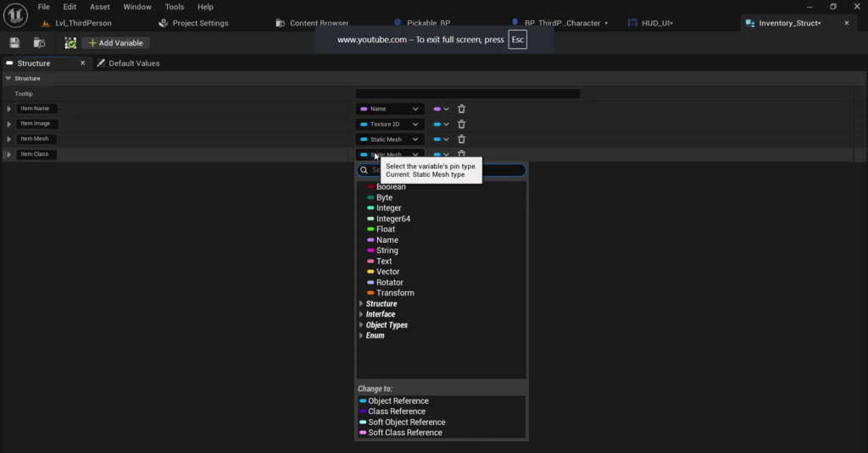
Task: Expand the Item Class row
Action: (x=8, y=154)
